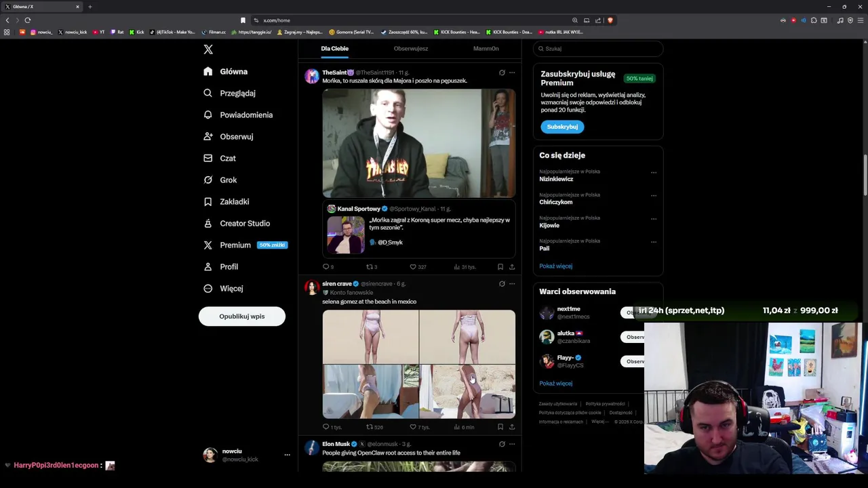Open Grok icon on TheSaint post

click(502, 73)
